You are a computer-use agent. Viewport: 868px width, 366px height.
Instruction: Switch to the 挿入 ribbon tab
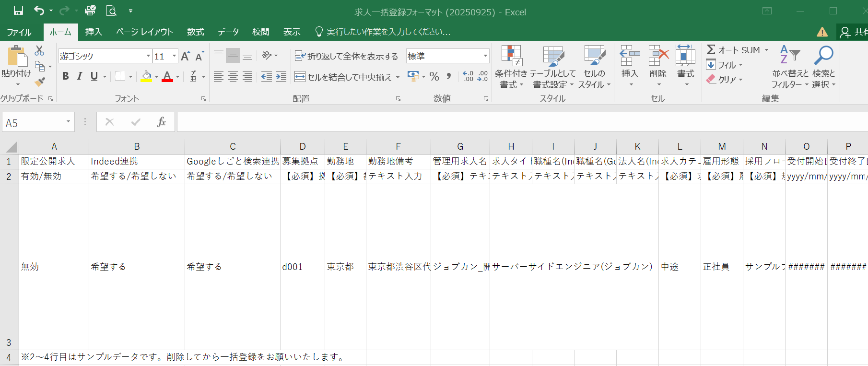pyautogui.click(x=94, y=32)
